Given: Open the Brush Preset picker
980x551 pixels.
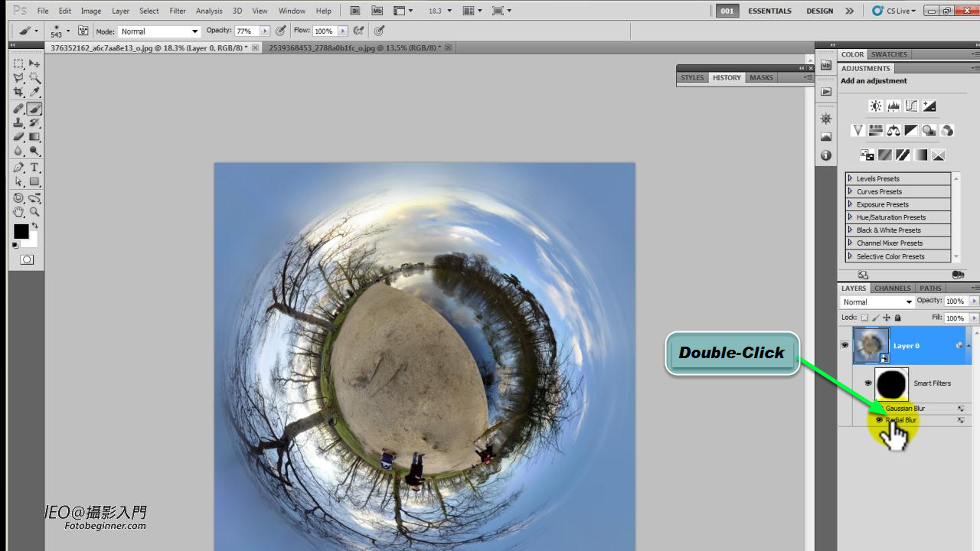Looking at the screenshot, I should pos(59,31).
